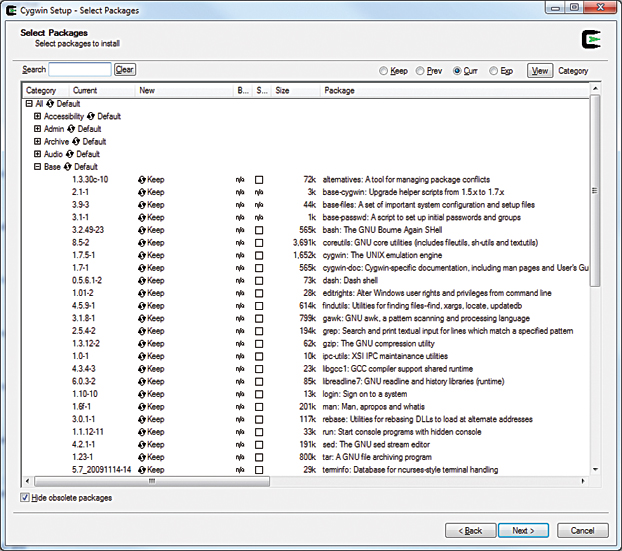Cycle the Keep action icon for gawk package
Screen dimensions: 622x551
point(142,319)
